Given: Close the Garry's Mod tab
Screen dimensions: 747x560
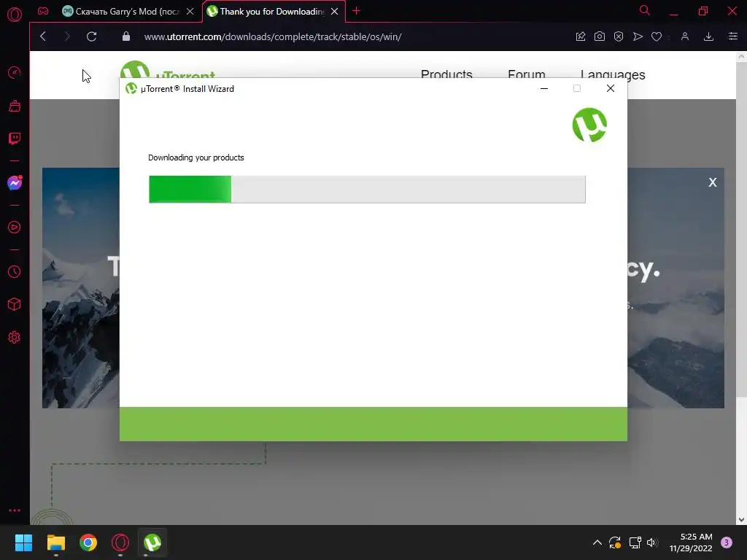Looking at the screenshot, I should pyautogui.click(x=190, y=12).
